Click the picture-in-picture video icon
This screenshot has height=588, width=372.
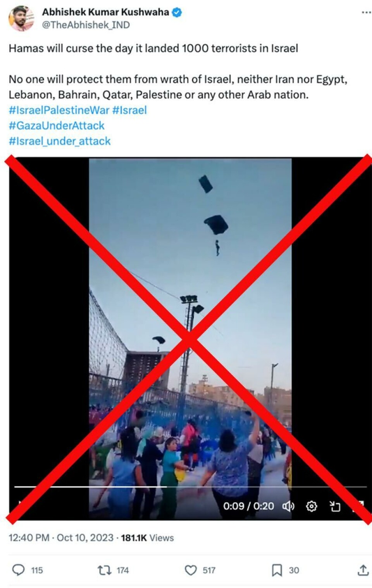click(335, 506)
